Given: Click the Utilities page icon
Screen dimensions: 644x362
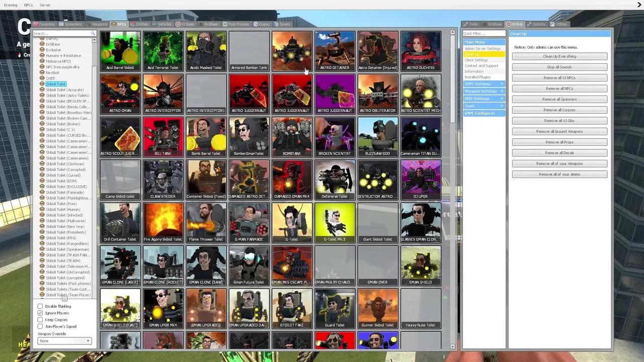Looking at the screenshot, I should pos(552,24).
